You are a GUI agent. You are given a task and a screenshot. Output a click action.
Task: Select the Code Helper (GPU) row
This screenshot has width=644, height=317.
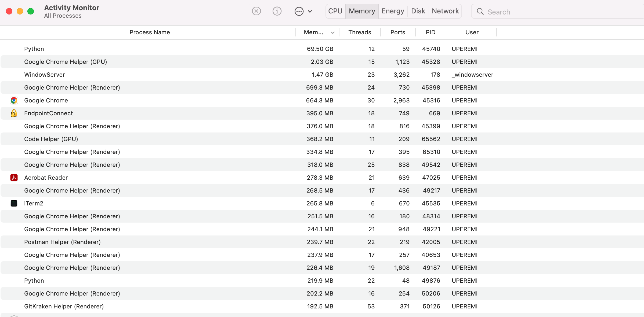[322, 139]
